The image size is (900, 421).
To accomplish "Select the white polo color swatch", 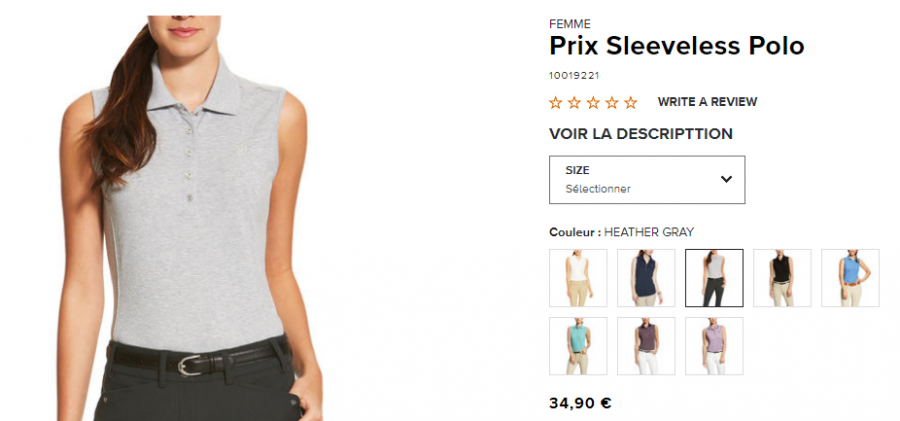I will [578, 278].
